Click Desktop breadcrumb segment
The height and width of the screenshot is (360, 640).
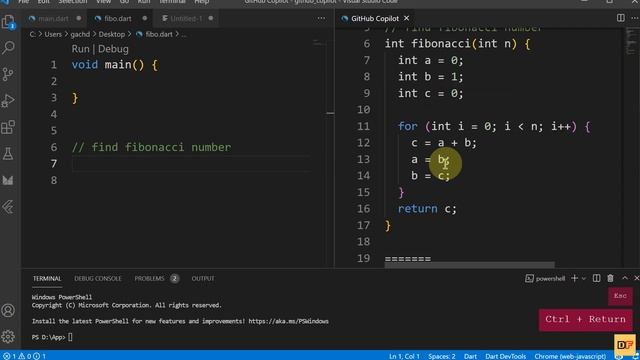[x=111, y=34]
